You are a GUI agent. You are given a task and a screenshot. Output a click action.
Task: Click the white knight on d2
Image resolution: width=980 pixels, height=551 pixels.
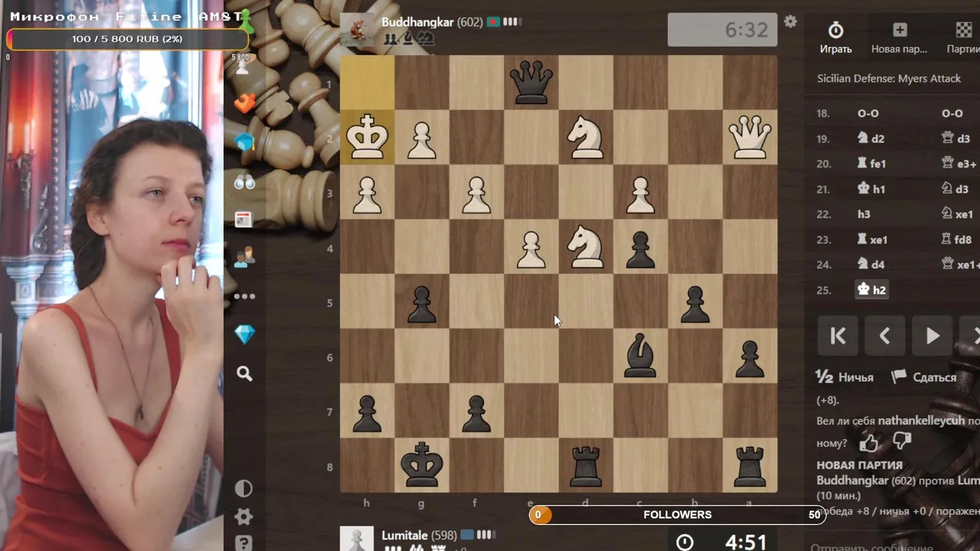tap(586, 137)
